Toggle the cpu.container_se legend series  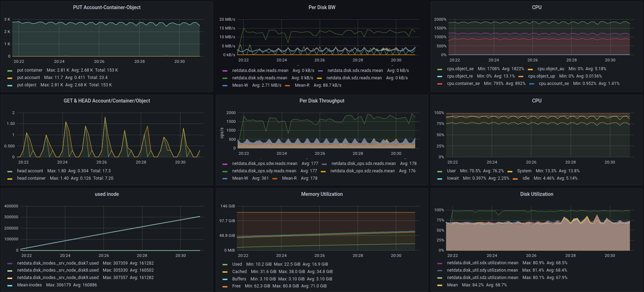(463, 84)
